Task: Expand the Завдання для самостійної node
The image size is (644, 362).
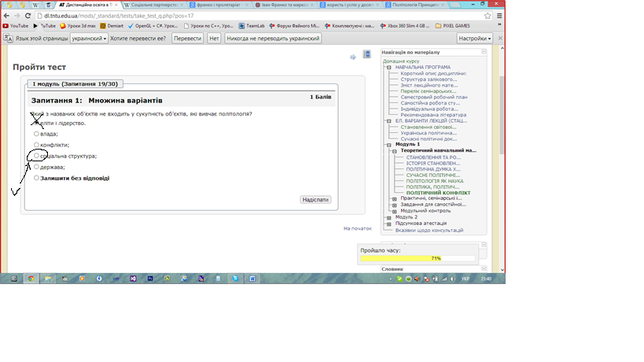Action: (x=394, y=205)
